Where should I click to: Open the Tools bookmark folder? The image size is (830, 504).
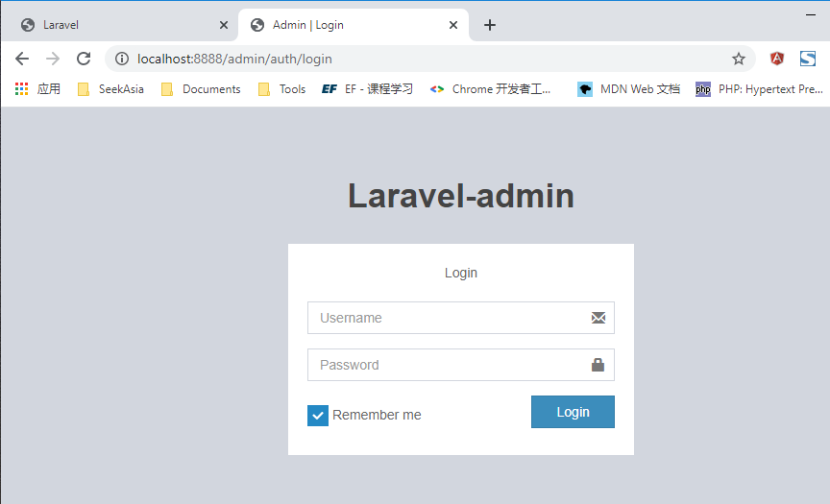281,89
